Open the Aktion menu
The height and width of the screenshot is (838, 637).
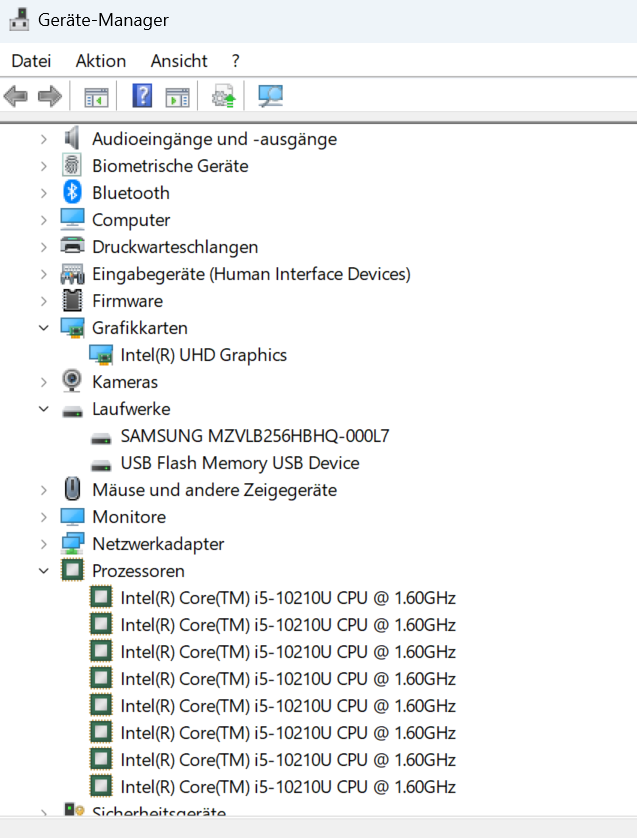[x=101, y=61]
